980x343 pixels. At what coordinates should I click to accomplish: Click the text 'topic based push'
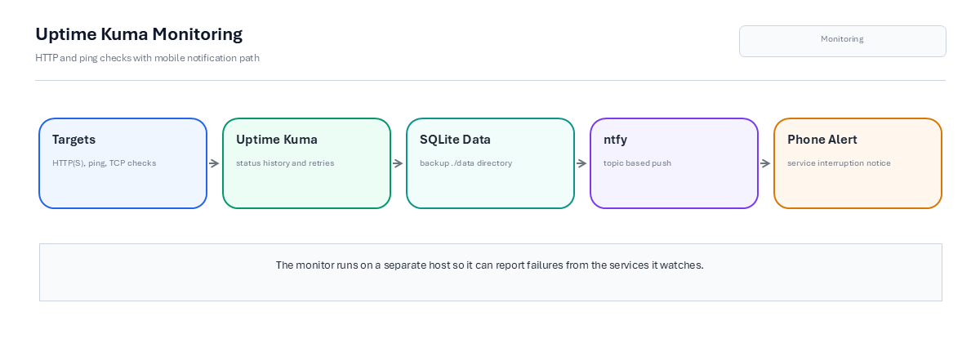[637, 163]
